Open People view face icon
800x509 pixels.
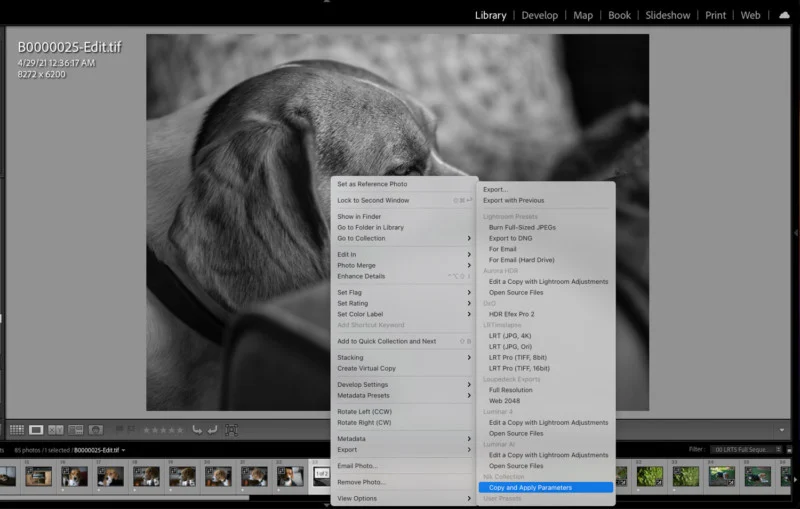tap(95, 430)
